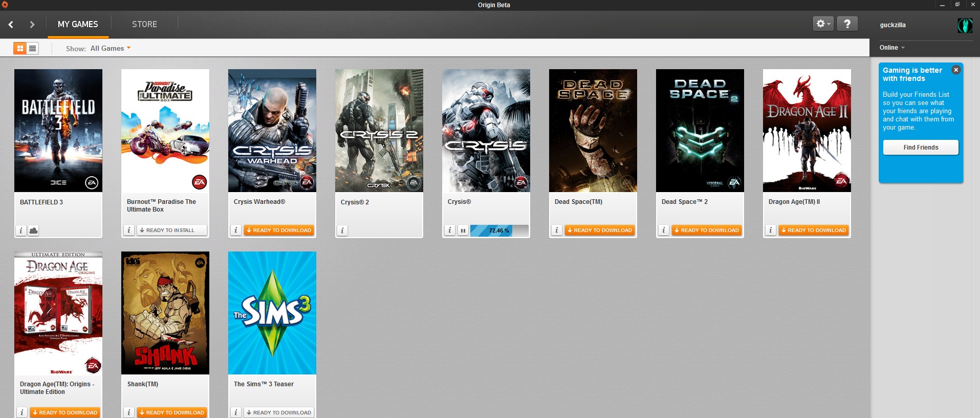The height and width of the screenshot is (418, 980).
Task: Show info for The Sims 3 Teaser
Action: (236, 412)
